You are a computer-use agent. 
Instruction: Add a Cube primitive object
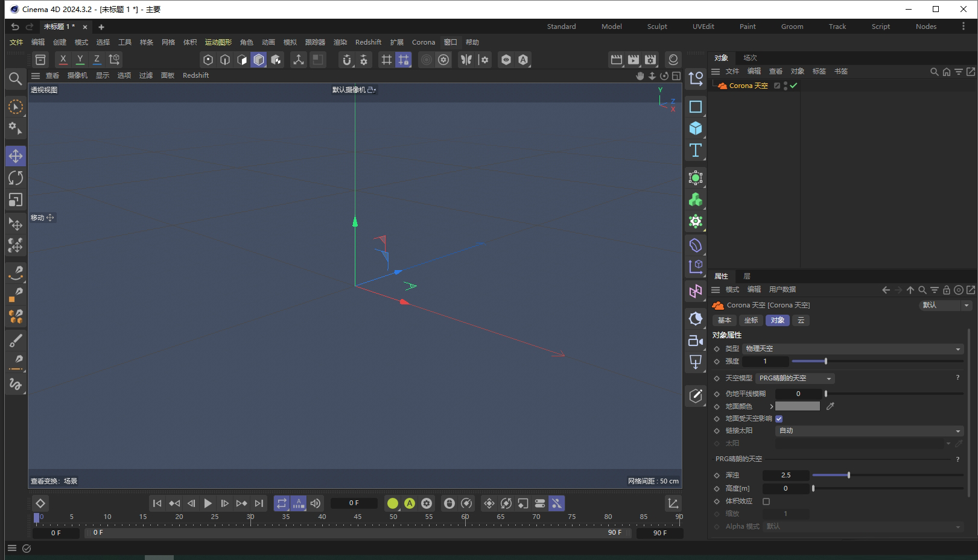click(696, 128)
